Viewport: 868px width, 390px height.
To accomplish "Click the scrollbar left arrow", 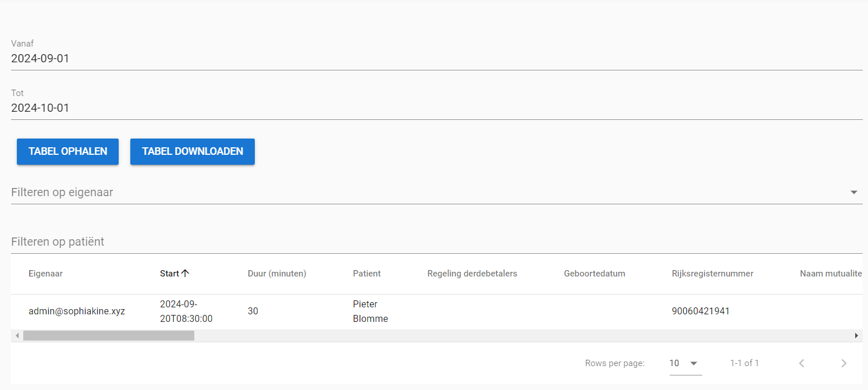I will 17,336.
